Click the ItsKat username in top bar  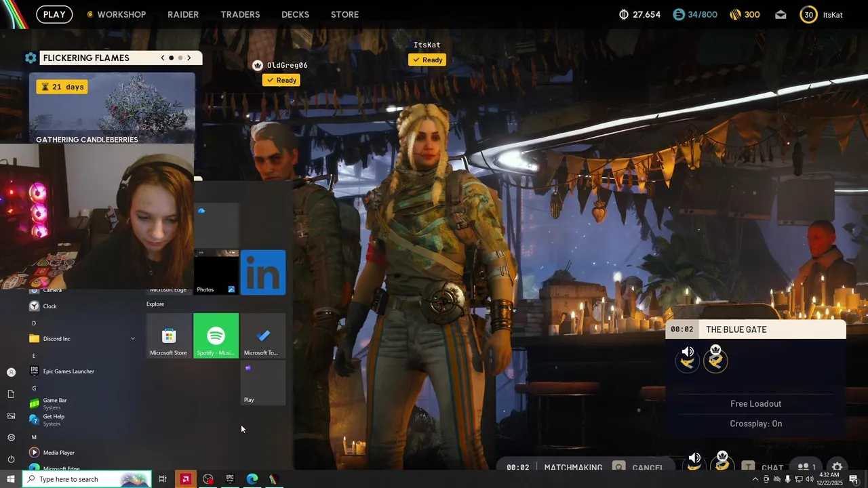point(833,15)
